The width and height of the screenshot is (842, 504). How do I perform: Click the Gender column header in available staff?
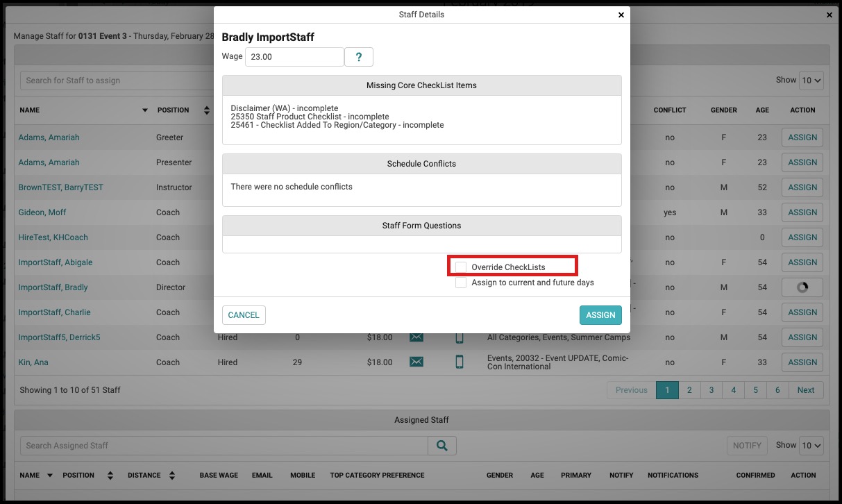724,110
